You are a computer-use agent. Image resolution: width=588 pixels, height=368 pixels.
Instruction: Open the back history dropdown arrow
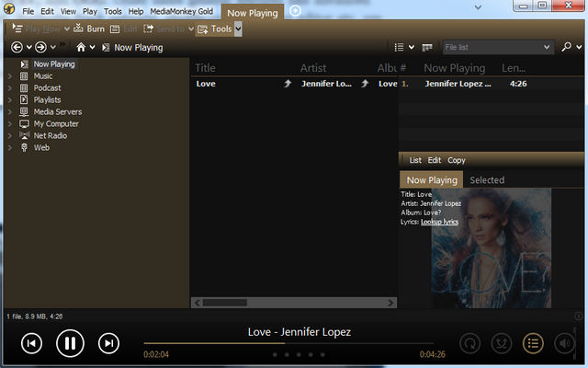click(x=28, y=47)
